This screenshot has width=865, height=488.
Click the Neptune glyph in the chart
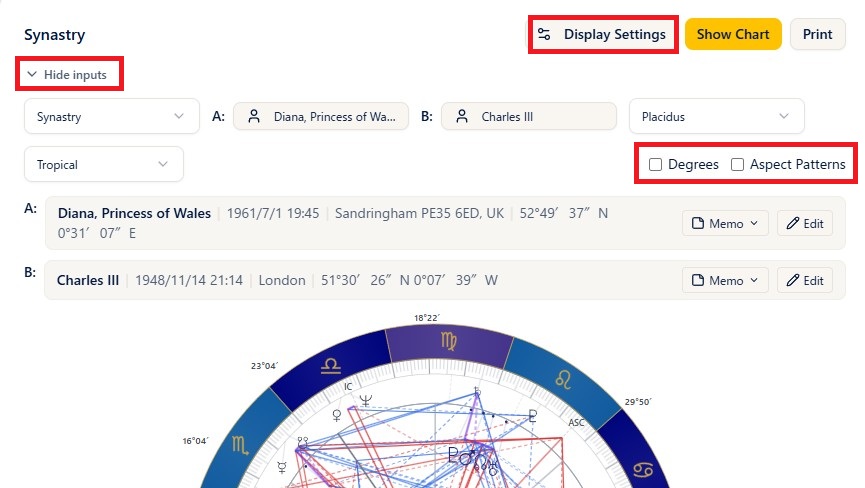pos(365,400)
